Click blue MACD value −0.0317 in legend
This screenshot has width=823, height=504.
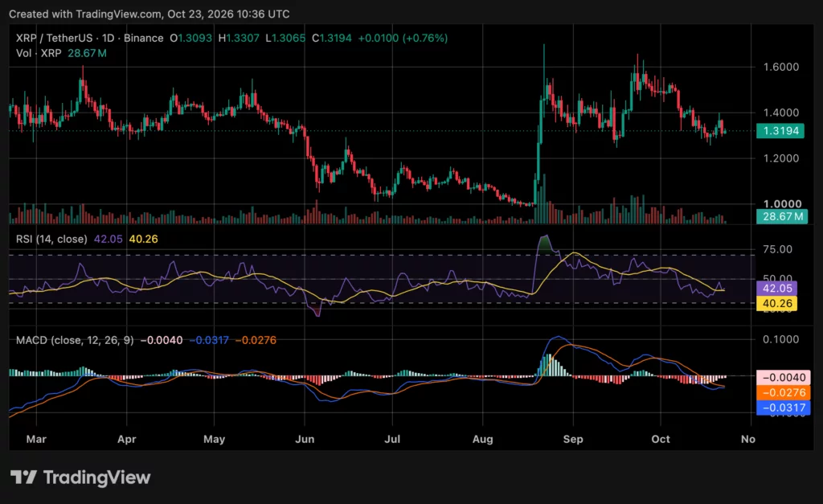coord(209,340)
